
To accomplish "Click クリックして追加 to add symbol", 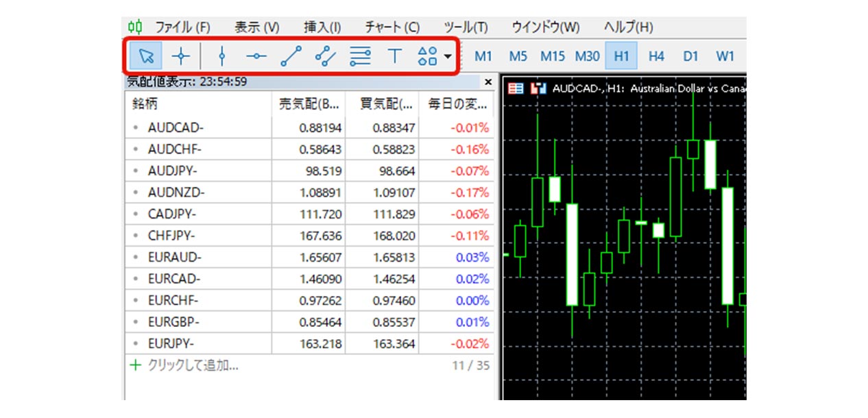I will click(x=193, y=365).
